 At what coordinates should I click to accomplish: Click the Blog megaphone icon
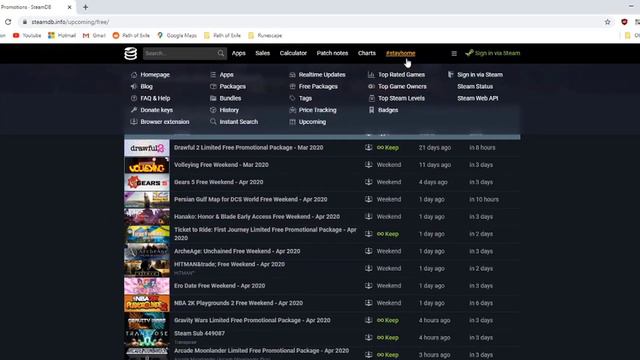[x=134, y=87]
